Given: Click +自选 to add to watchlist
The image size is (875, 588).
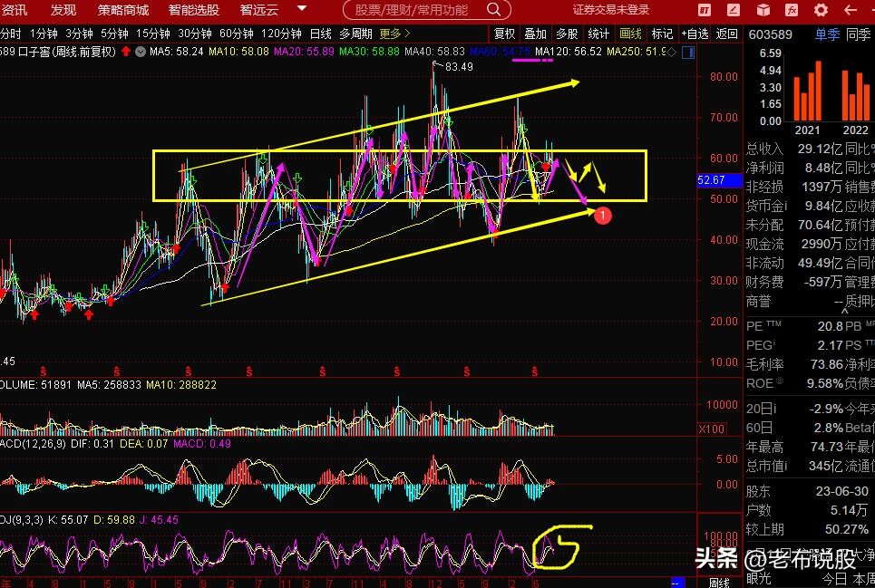Looking at the screenshot, I should coord(695,34).
